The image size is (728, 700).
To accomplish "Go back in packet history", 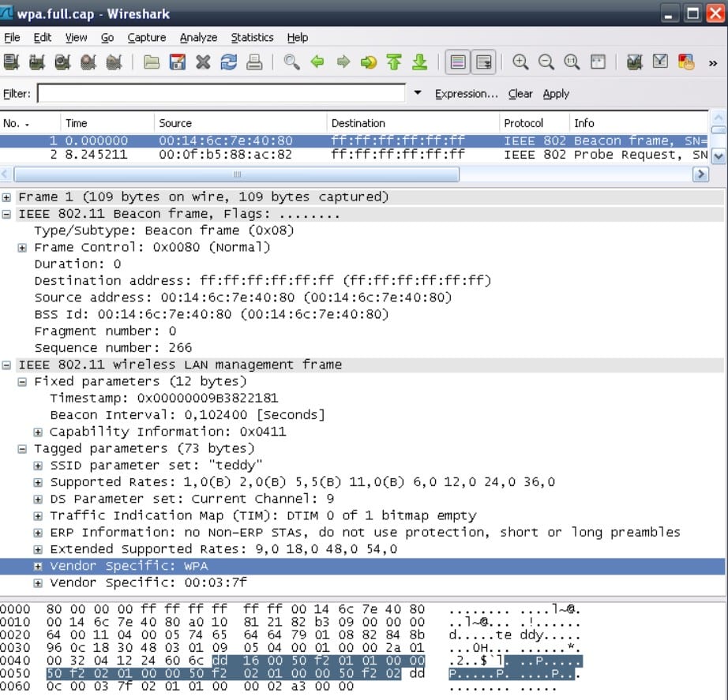I will pos(317,62).
